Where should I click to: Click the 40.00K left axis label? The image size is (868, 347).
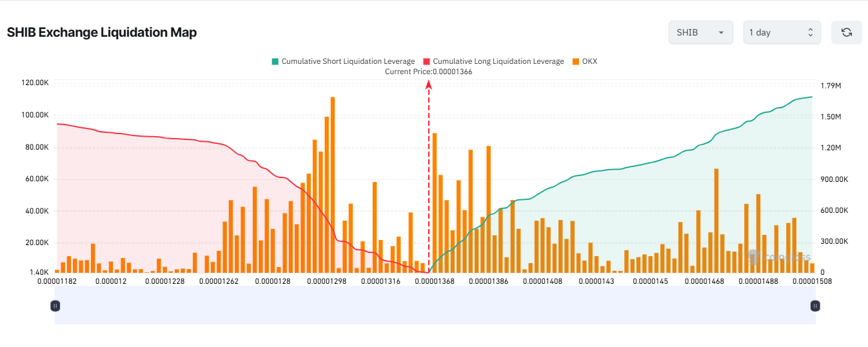tap(37, 211)
